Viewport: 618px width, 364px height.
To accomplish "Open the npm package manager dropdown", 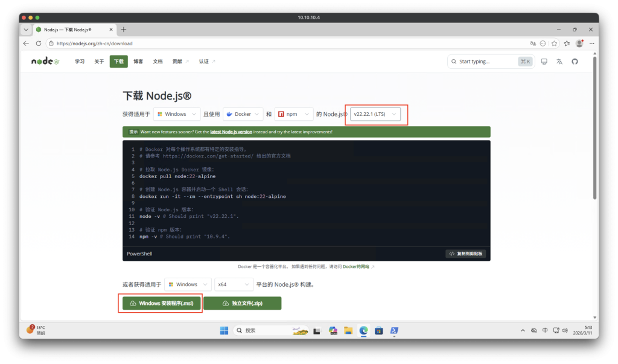I will pos(294,114).
